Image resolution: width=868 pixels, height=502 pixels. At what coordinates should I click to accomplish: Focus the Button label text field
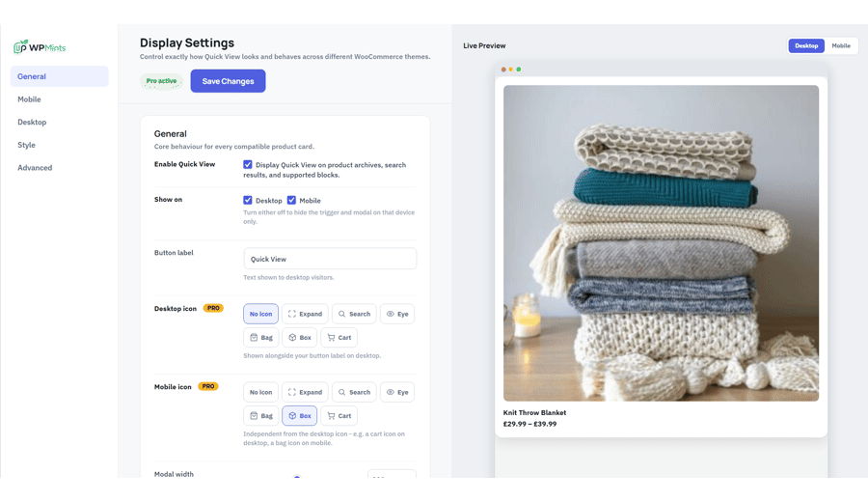(x=330, y=259)
